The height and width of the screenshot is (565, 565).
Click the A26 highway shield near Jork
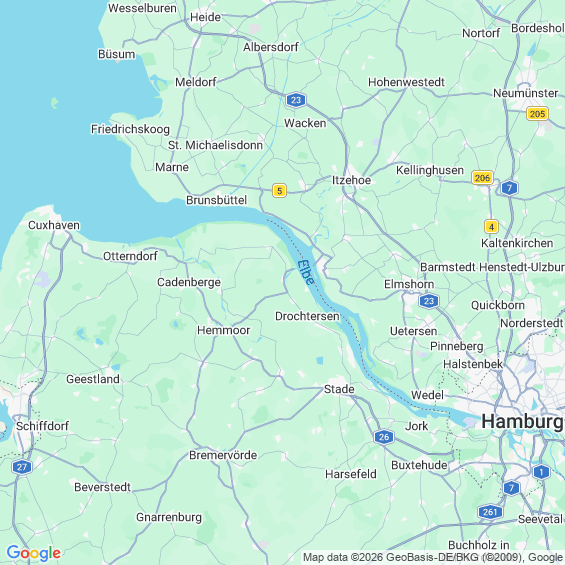[x=384, y=437]
